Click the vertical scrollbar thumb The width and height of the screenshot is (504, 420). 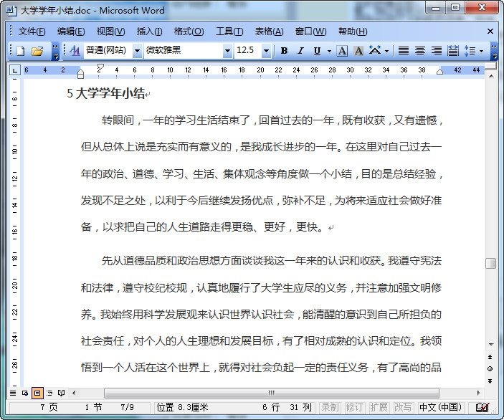[x=491, y=263]
